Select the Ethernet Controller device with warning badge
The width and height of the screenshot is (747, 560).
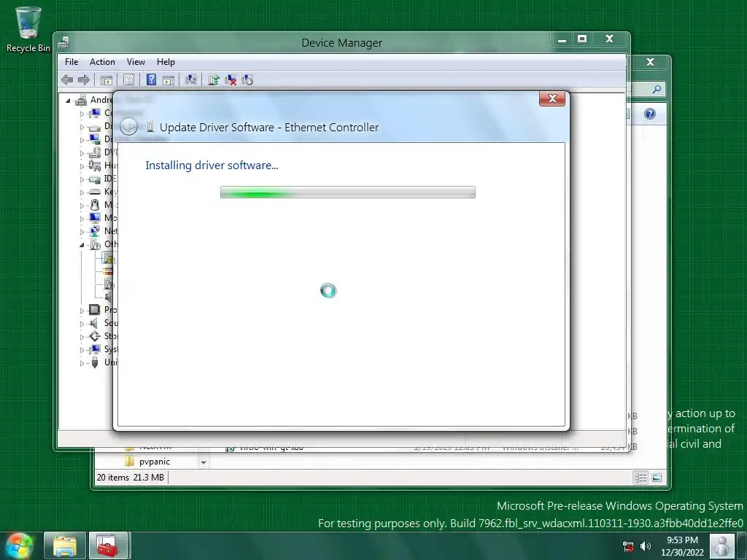pyautogui.click(x=109, y=257)
